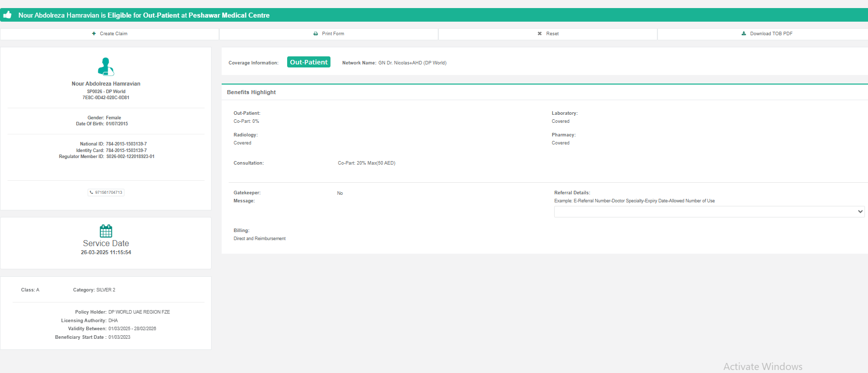
Task: Select Print Form in the action bar
Action: point(333,34)
